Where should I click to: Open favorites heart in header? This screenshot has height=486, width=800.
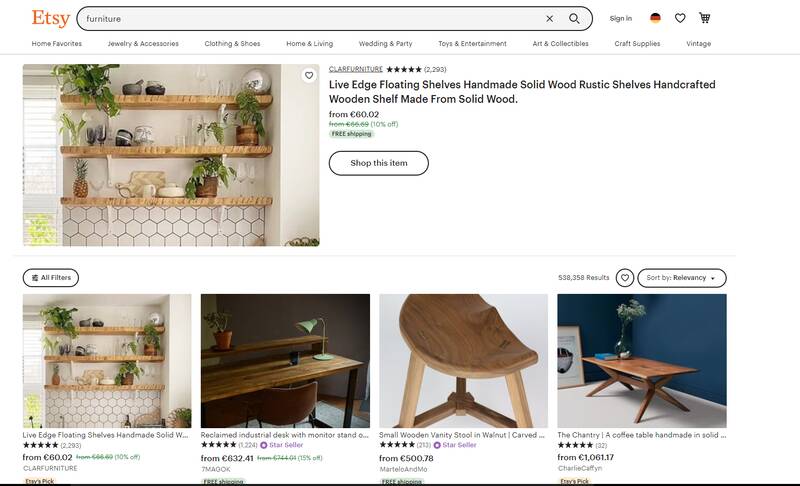(x=680, y=18)
